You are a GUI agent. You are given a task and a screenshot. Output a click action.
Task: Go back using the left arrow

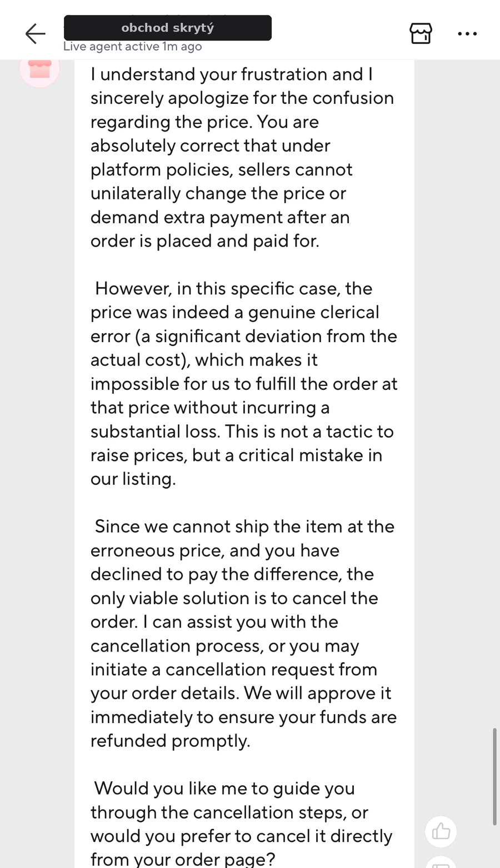pyautogui.click(x=35, y=34)
